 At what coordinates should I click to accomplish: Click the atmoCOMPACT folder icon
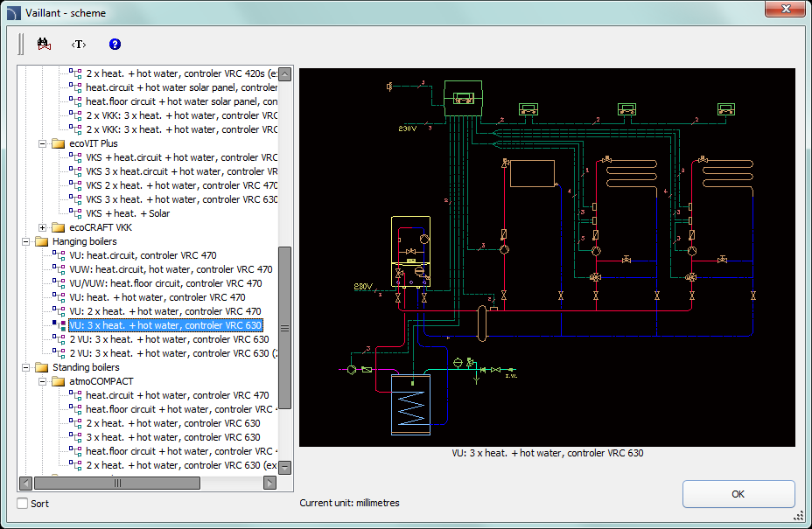coord(59,381)
